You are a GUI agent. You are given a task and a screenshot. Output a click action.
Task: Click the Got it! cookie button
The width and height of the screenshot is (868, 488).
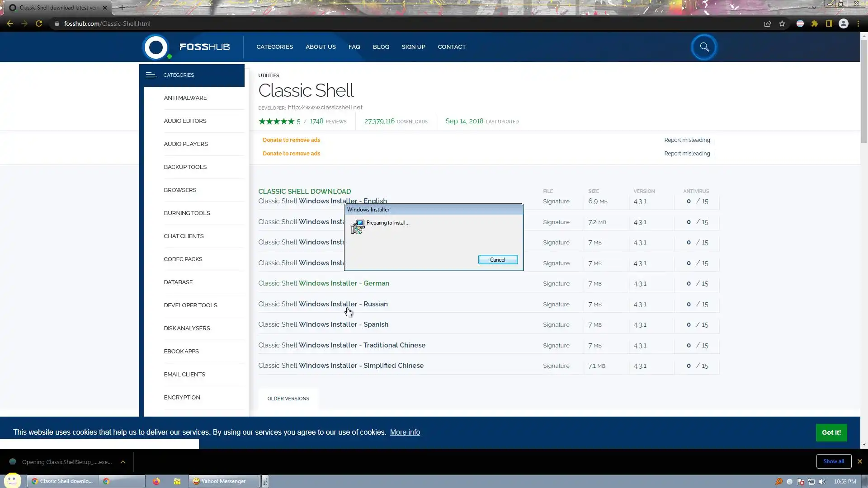(831, 432)
